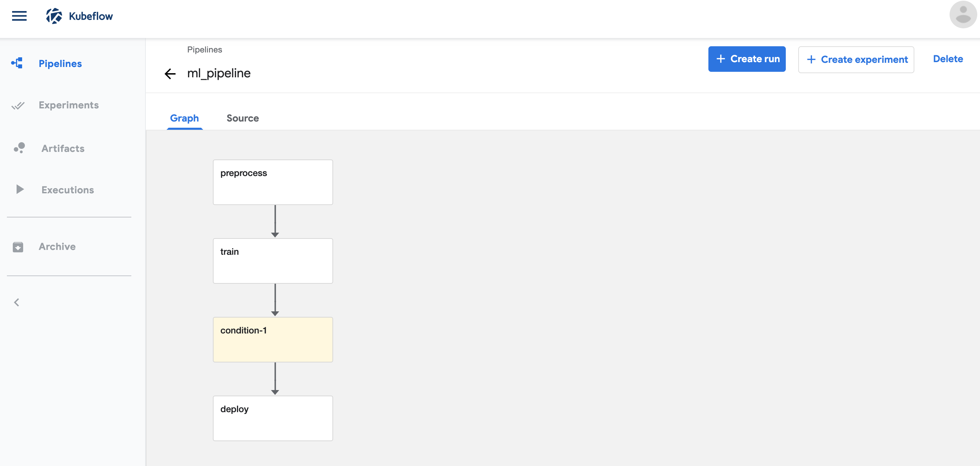Click the Executions sidebar icon
The image size is (980, 466).
(19, 189)
